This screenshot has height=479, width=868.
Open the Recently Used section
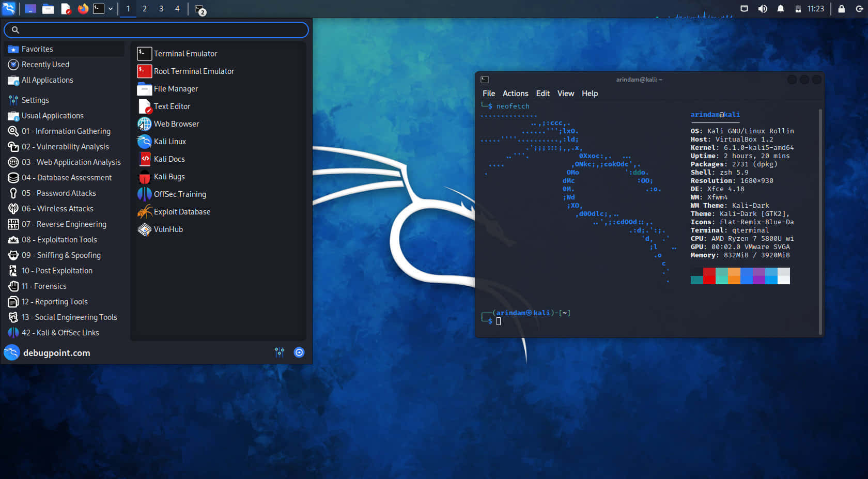coord(45,64)
